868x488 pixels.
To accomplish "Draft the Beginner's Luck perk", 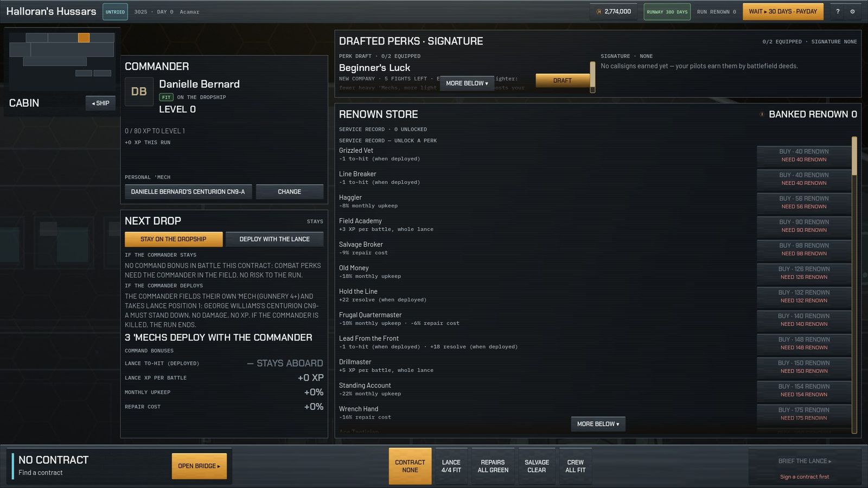I will [562, 80].
